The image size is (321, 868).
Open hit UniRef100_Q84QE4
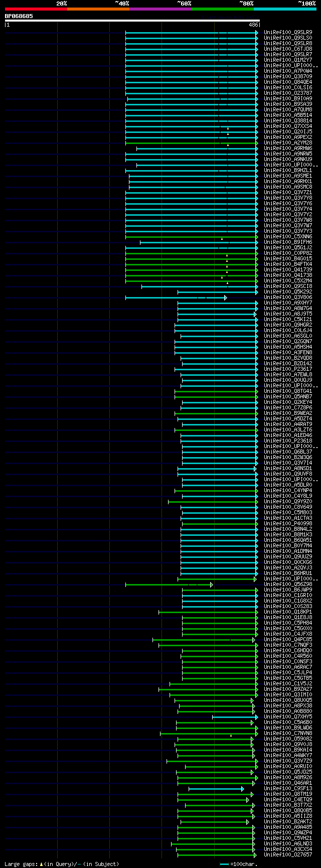(288, 82)
